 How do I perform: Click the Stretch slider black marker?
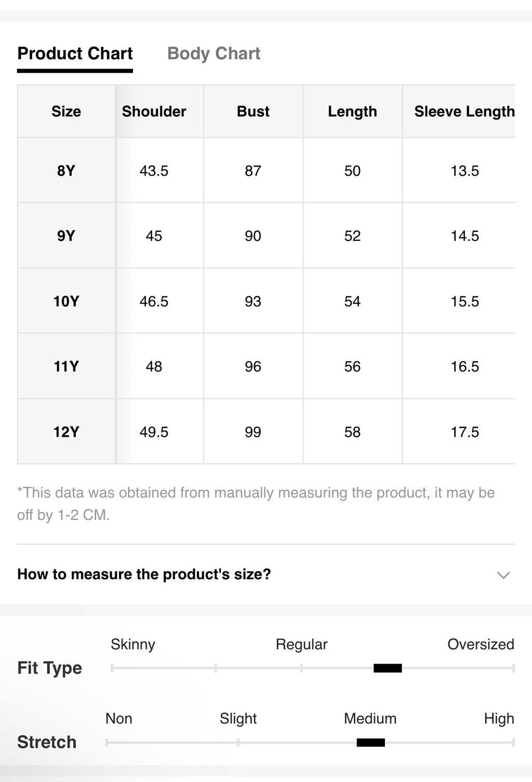tap(370, 742)
